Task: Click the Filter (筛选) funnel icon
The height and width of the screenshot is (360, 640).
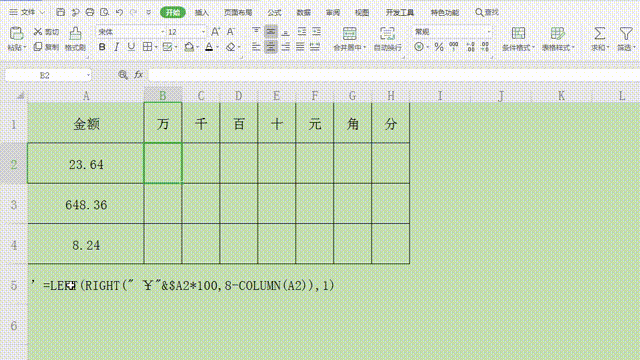Action: (625, 33)
